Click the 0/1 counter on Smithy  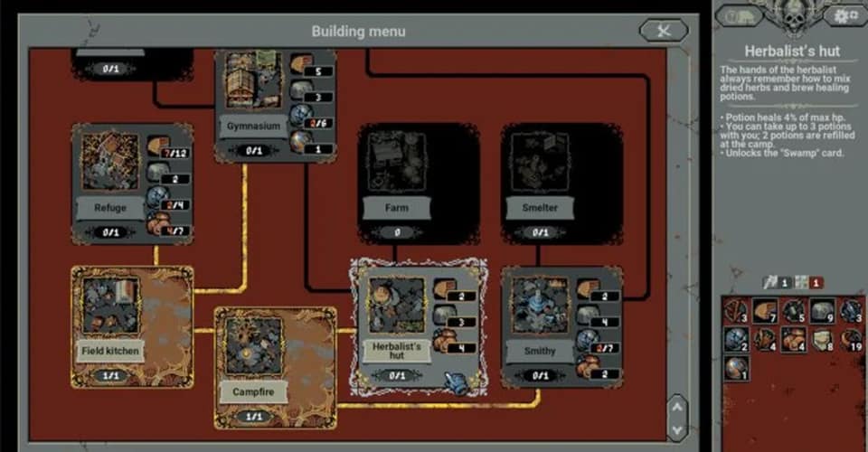pyautogui.click(x=540, y=376)
